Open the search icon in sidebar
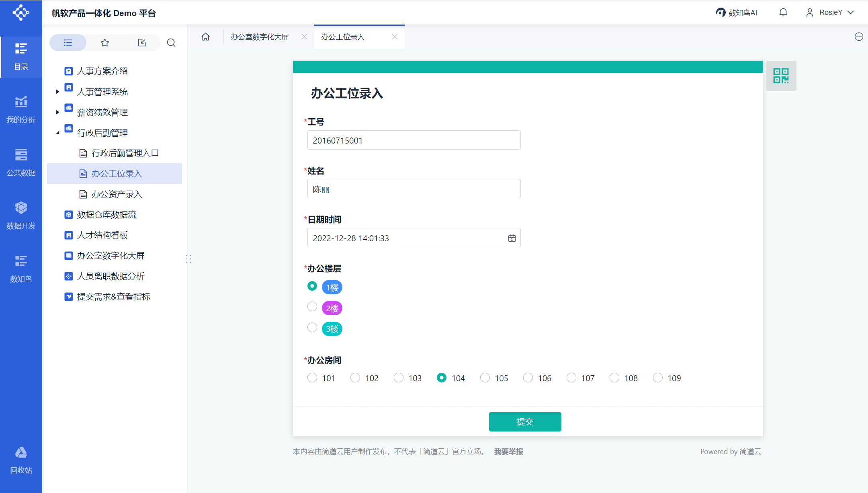Image resolution: width=868 pixels, height=493 pixels. 171,43
